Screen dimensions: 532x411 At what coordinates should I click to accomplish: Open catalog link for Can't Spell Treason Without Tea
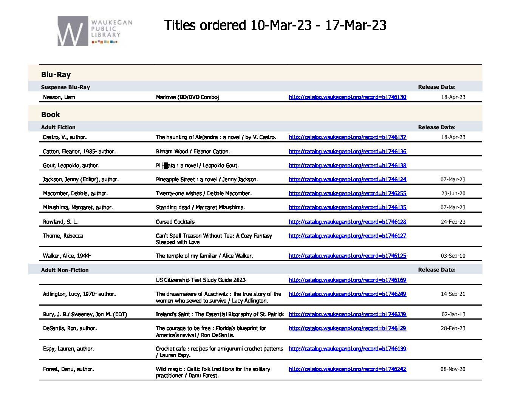click(347, 236)
